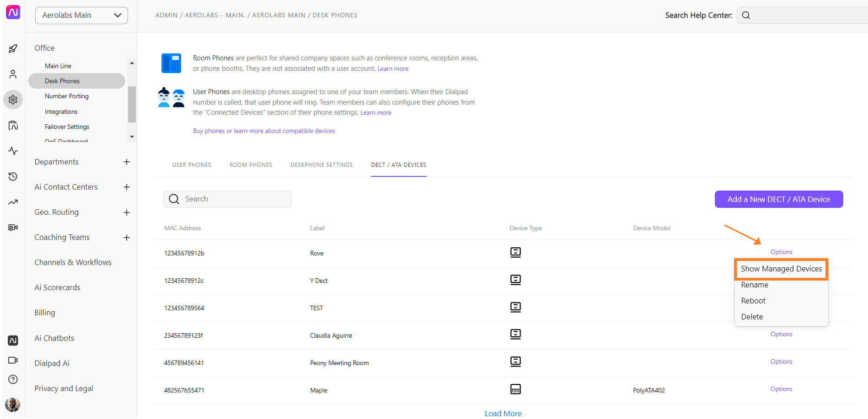Open Privacy and Legal in the sidebar
Image resolution: width=868 pixels, height=419 pixels.
click(x=64, y=388)
